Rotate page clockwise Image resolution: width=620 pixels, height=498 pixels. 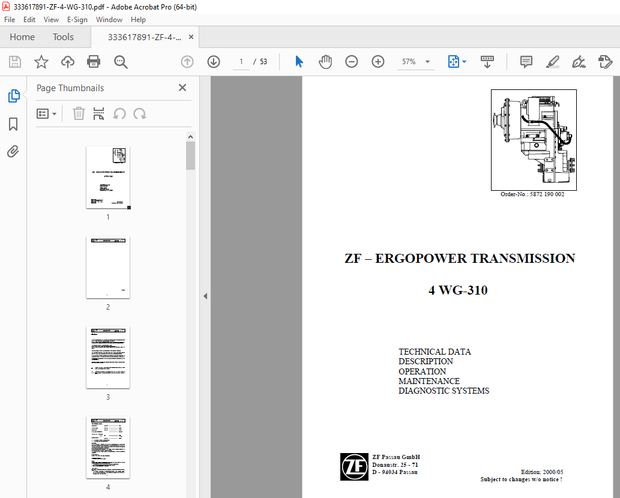pos(140,114)
